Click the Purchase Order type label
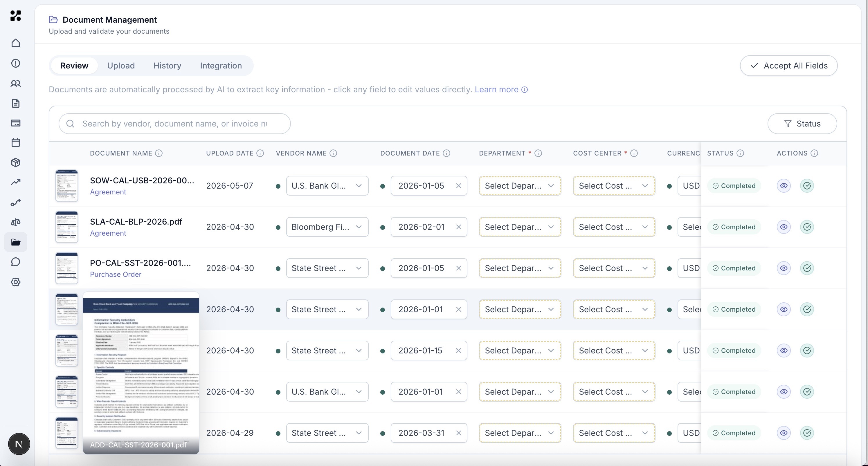 tap(116, 274)
